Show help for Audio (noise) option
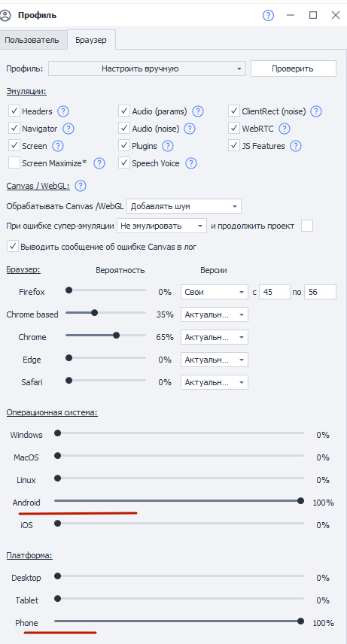 [x=189, y=129]
